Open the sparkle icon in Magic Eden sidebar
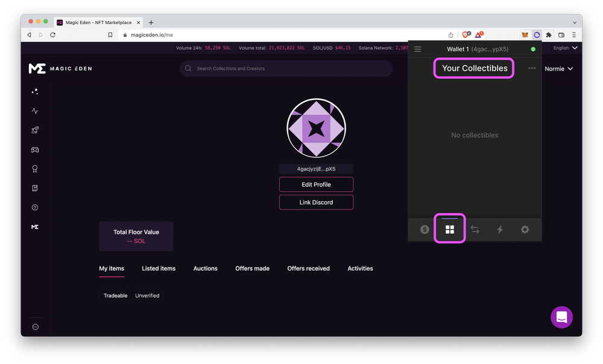Viewport: 603px width, 364px height. [x=35, y=92]
